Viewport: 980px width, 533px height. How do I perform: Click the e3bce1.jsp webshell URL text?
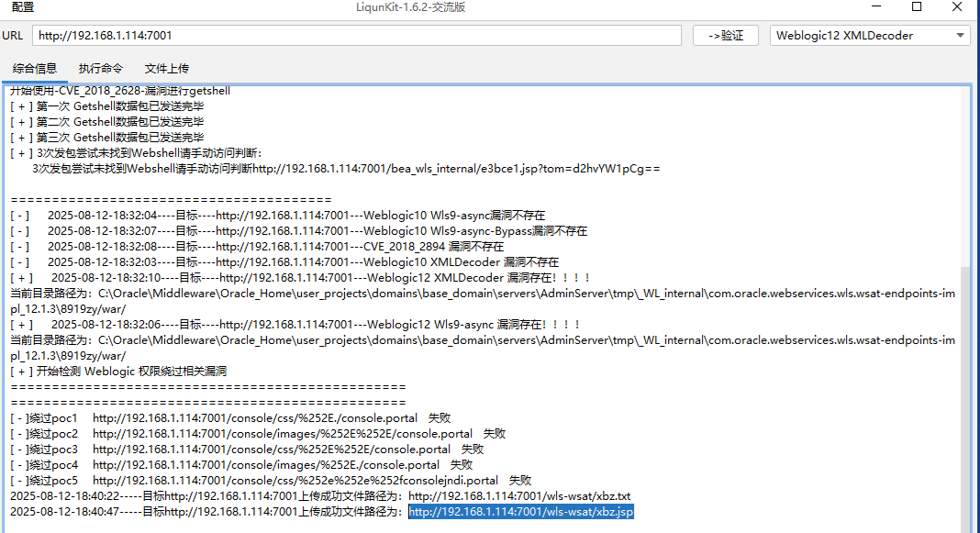(456, 169)
